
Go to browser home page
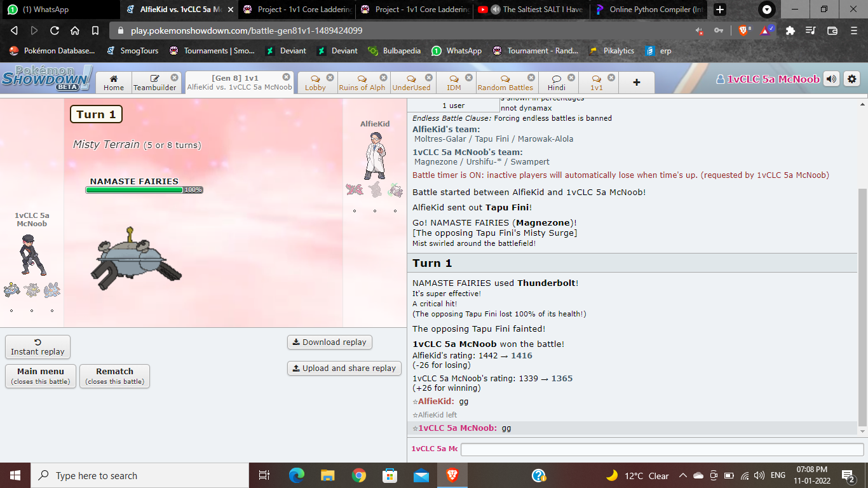[75, 30]
